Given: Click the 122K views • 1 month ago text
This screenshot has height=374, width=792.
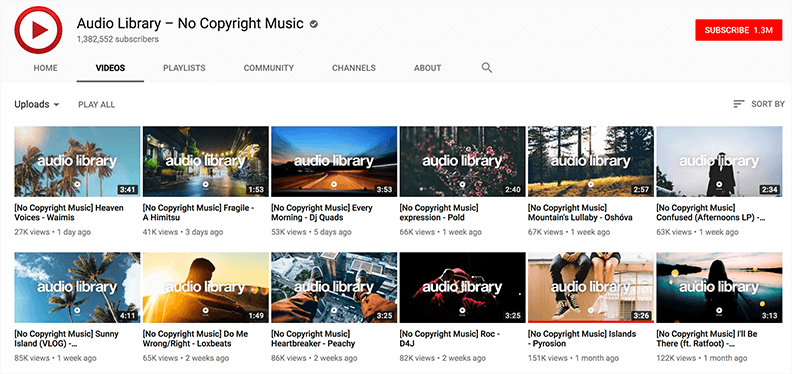Looking at the screenshot, I should click(x=702, y=358).
